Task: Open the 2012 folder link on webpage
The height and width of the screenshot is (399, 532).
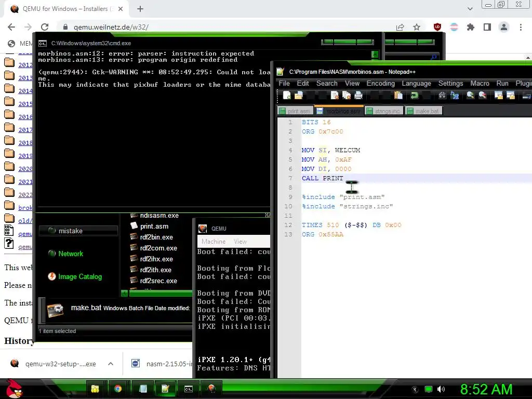Action: [x=25, y=65]
